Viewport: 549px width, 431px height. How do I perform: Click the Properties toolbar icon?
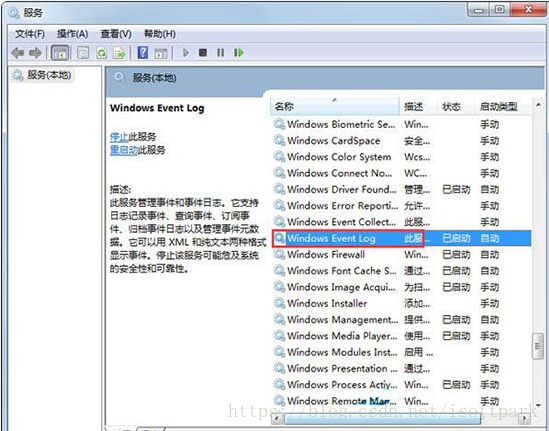coord(83,53)
